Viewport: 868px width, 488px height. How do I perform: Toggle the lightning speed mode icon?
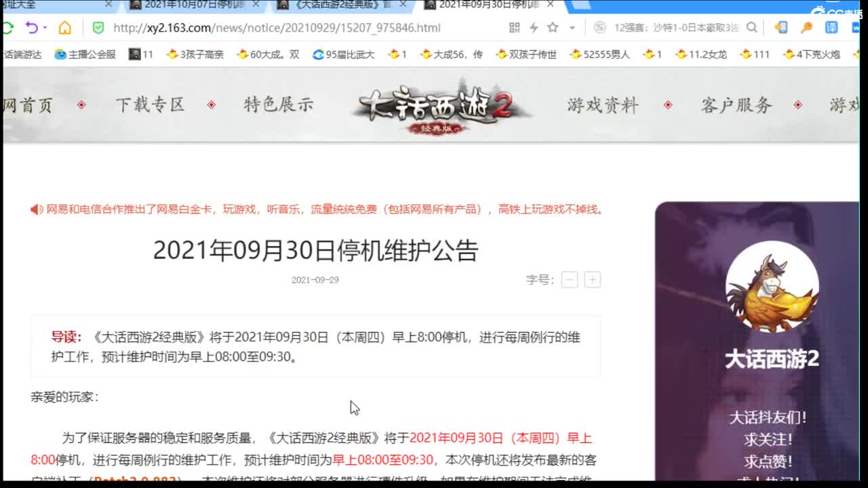tap(534, 28)
